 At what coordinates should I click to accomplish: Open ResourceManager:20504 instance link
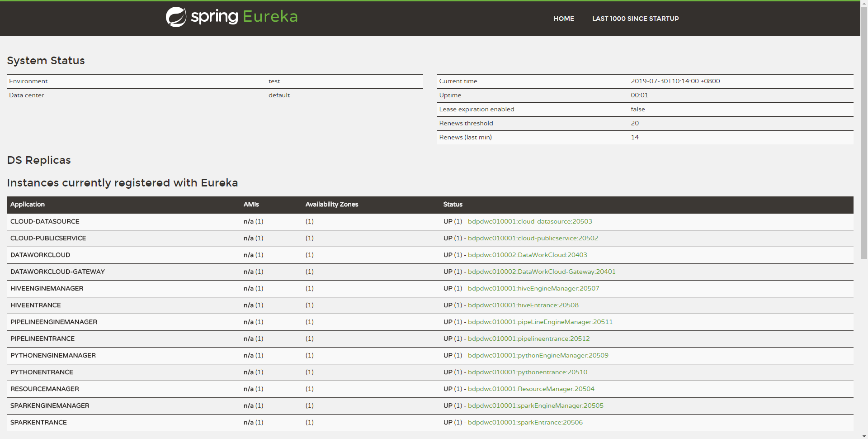coord(531,389)
